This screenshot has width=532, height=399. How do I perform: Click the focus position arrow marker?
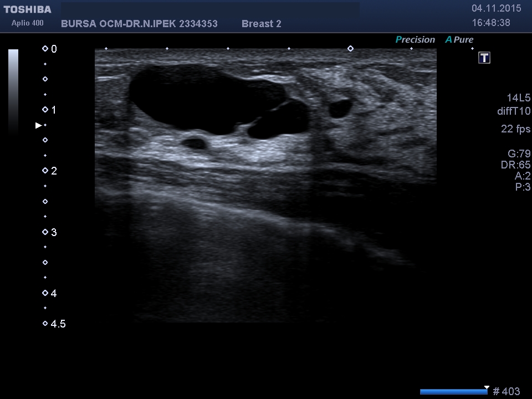tap(38, 126)
